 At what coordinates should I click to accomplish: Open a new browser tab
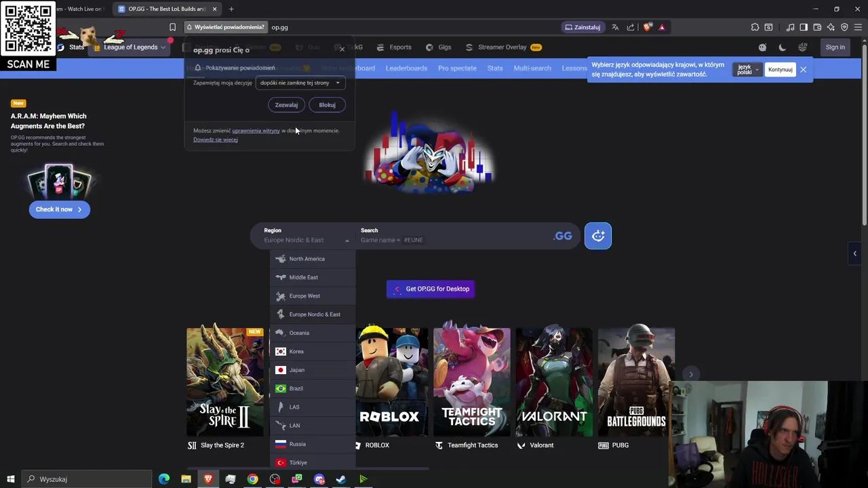pos(231,9)
